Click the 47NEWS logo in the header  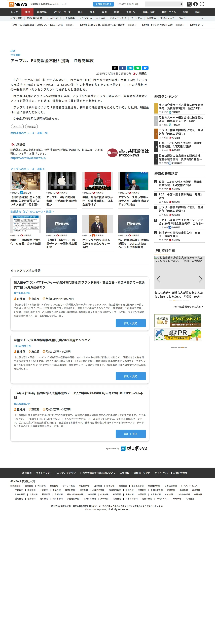click(x=18, y=4)
